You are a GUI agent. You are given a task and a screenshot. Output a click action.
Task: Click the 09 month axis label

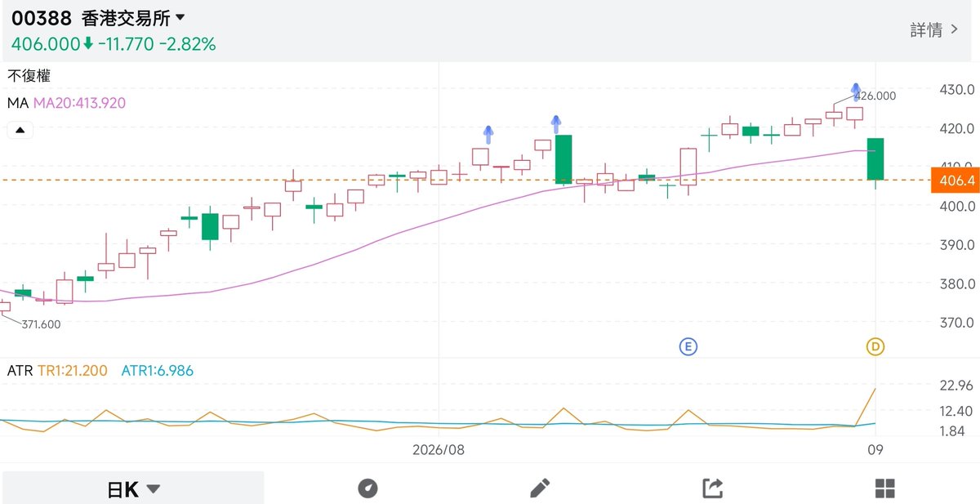coord(875,449)
